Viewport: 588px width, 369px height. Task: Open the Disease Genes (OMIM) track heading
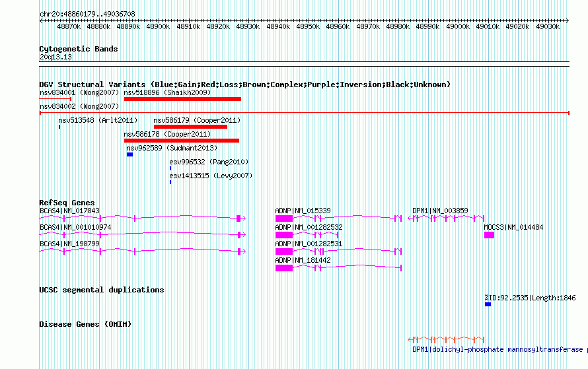(x=85, y=324)
